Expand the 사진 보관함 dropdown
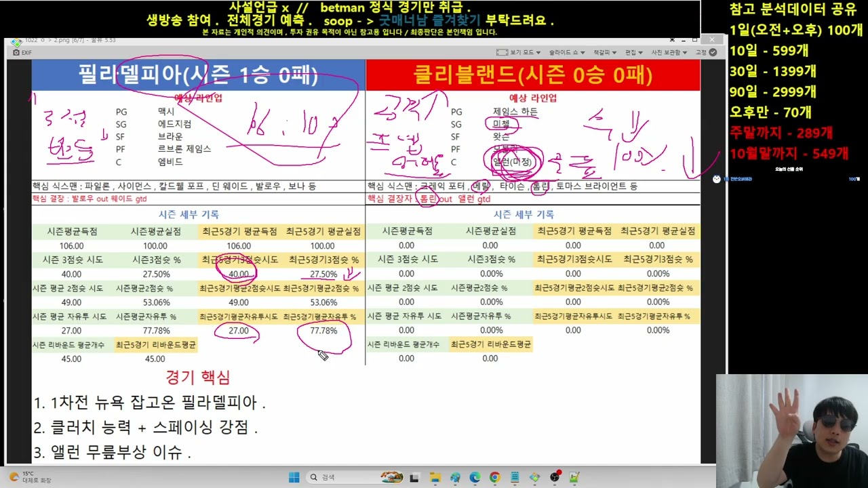868x488 pixels. 668,52
